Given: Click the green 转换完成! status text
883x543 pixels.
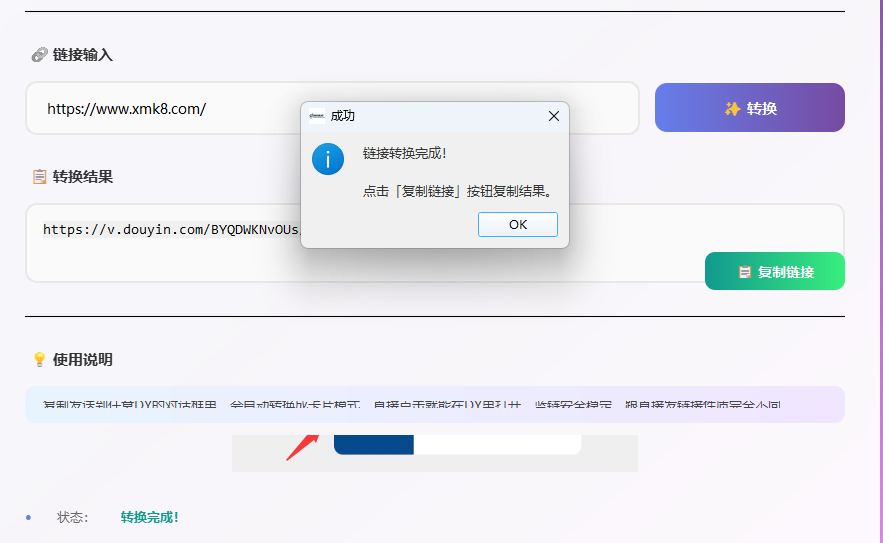Looking at the screenshot, I should coord(149,517).
